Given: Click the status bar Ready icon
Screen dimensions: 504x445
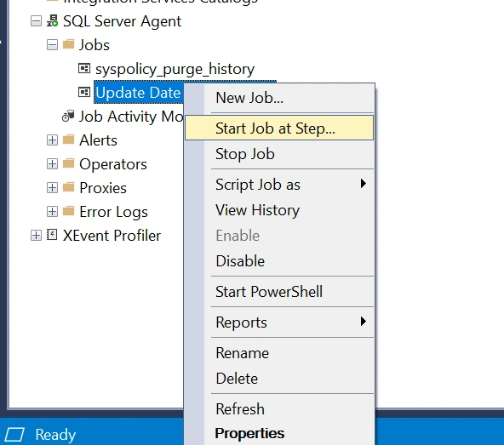Looking at the screenshot, I should (x=14, y=435).
